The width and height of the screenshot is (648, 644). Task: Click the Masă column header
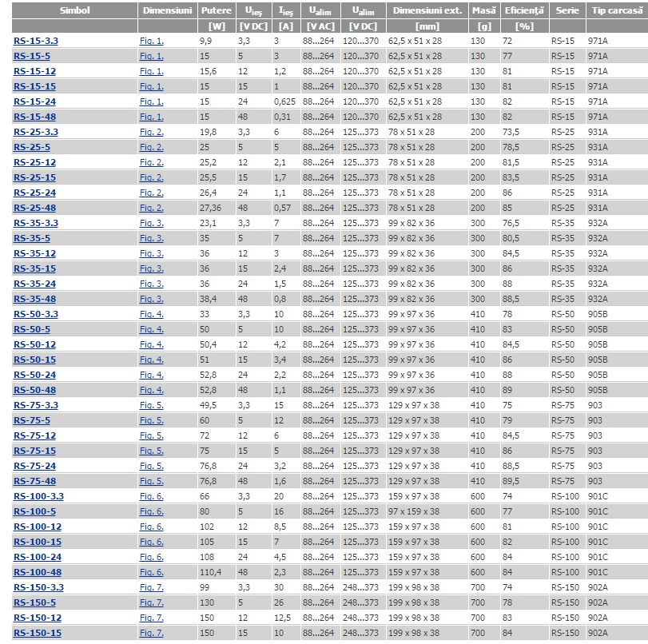pos(484,10)
